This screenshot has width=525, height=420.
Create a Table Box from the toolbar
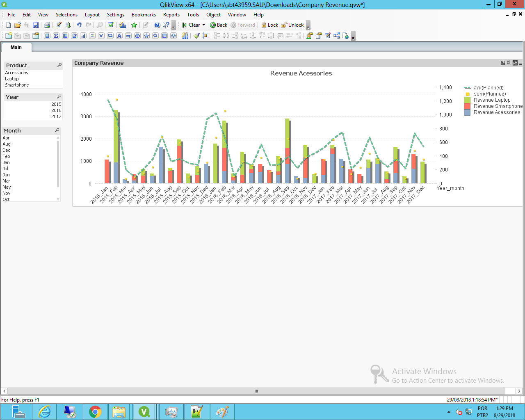tap(65, 36)
